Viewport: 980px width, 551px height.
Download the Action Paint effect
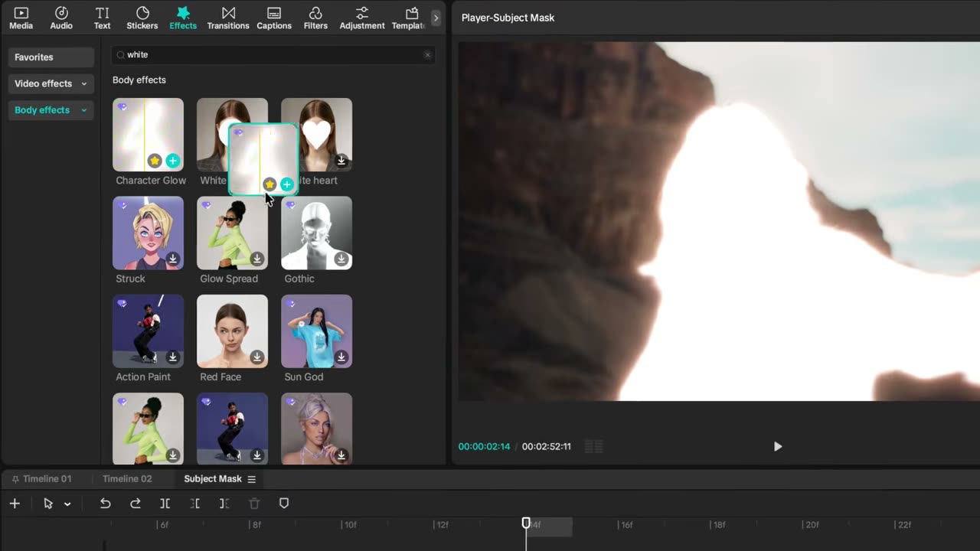[x=173, y=357]
